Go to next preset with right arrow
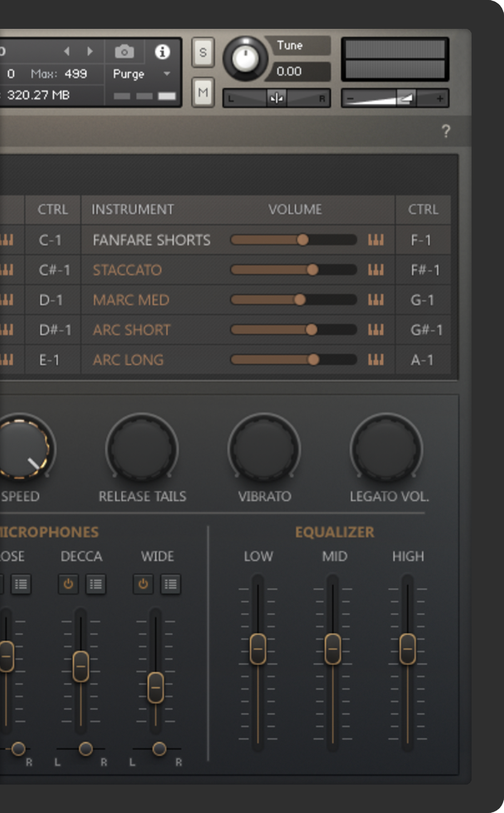Viewport: 504px width, 813px height. pos(90,52)
